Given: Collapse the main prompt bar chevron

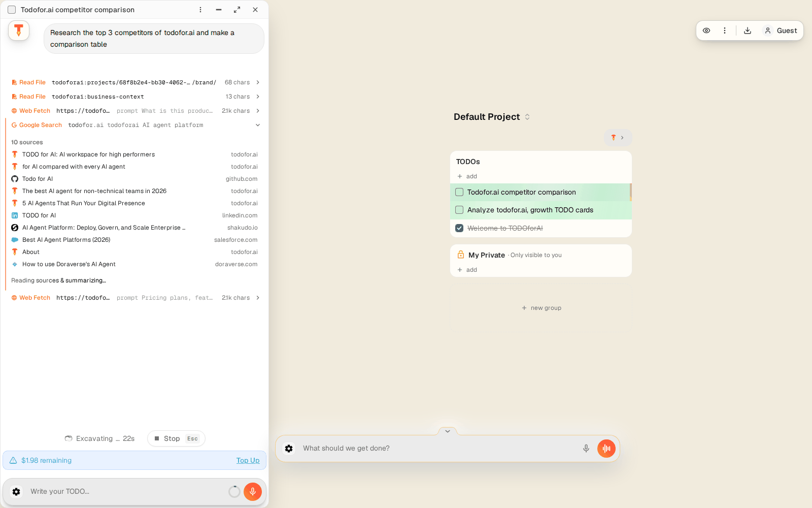Looking at the screenshot, I should coord(448,431).
